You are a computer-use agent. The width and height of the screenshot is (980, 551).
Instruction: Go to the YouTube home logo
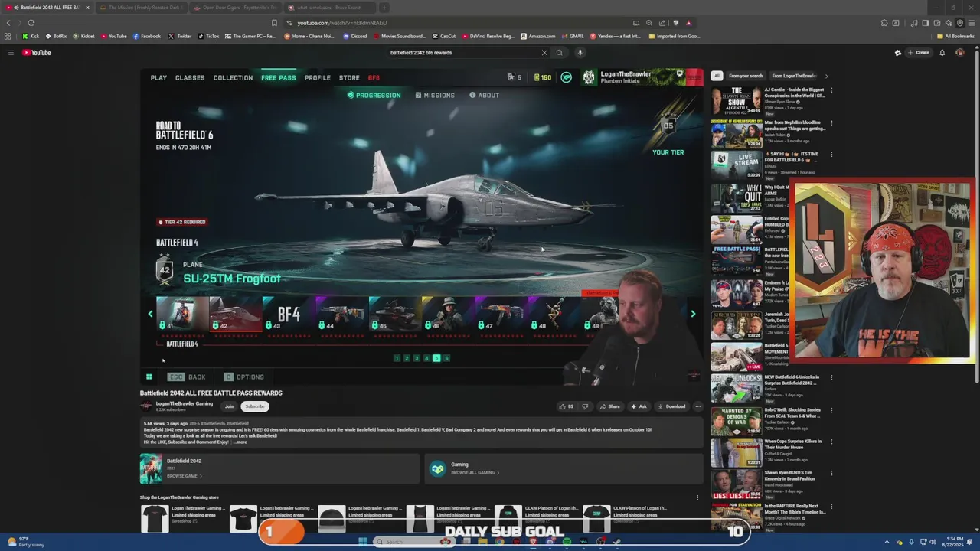36,53
